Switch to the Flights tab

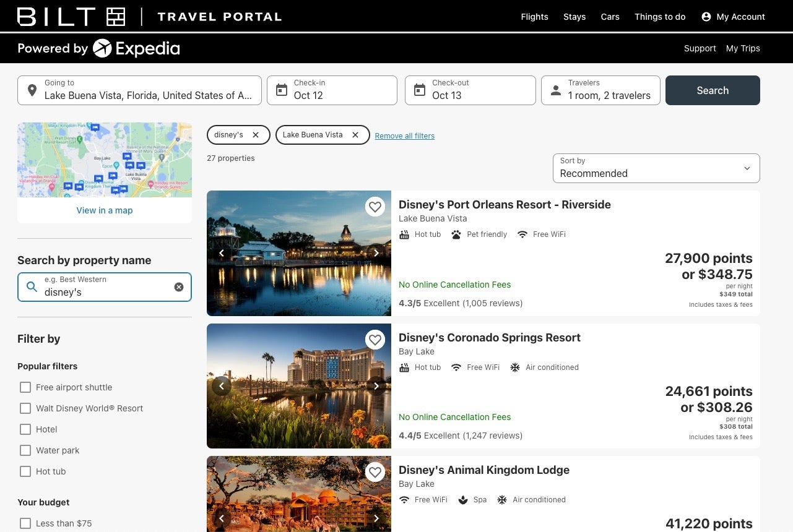(534, 17)
